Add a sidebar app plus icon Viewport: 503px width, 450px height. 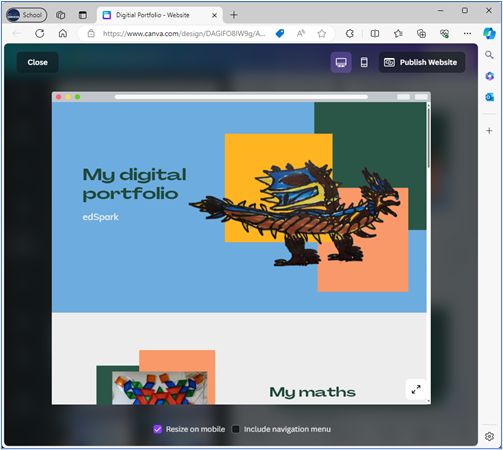coord(489,130)
